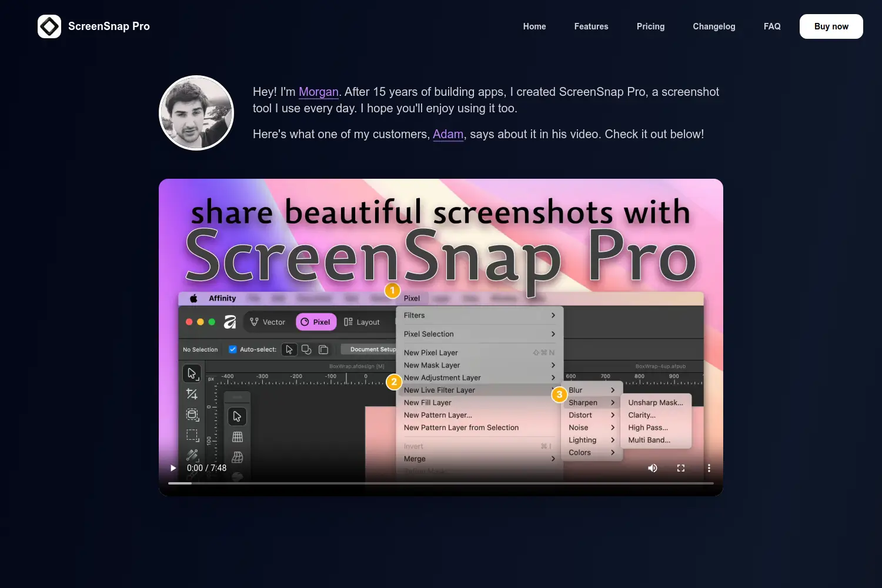Seek on the video progress bar
Screen dimensions: 882x588
coord(441,483)
